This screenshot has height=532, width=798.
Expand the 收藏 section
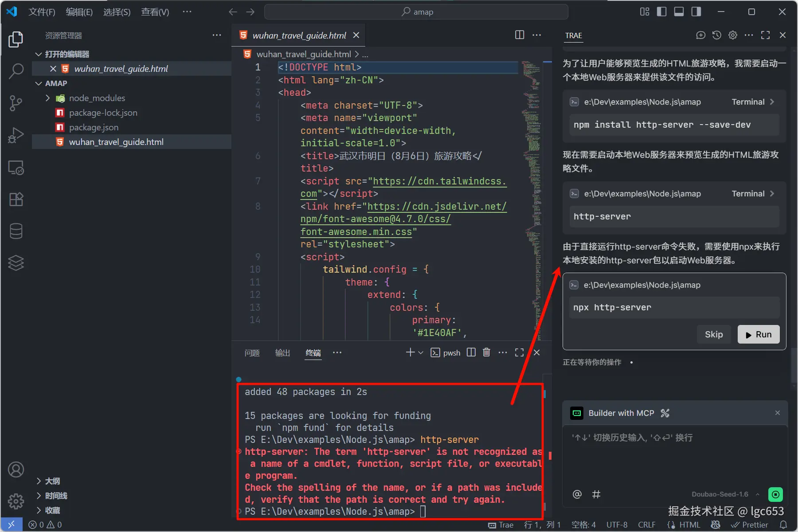coord(39,510)
